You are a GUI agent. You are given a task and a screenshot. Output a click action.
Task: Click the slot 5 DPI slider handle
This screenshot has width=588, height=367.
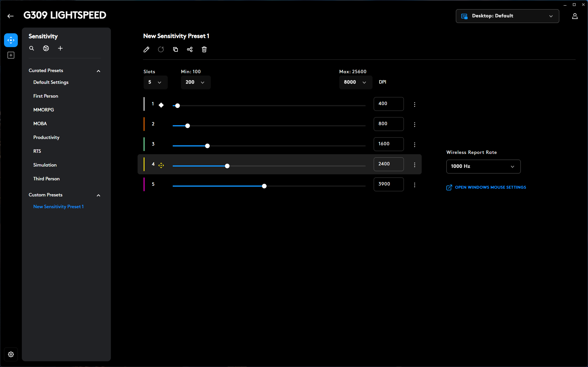point(264,186)
